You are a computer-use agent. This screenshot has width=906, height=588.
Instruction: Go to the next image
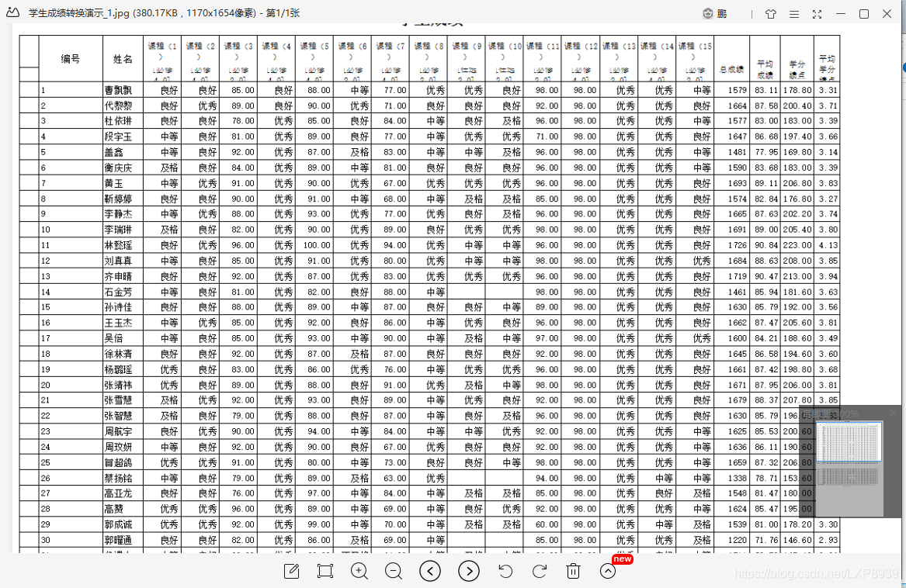[469, 571]
